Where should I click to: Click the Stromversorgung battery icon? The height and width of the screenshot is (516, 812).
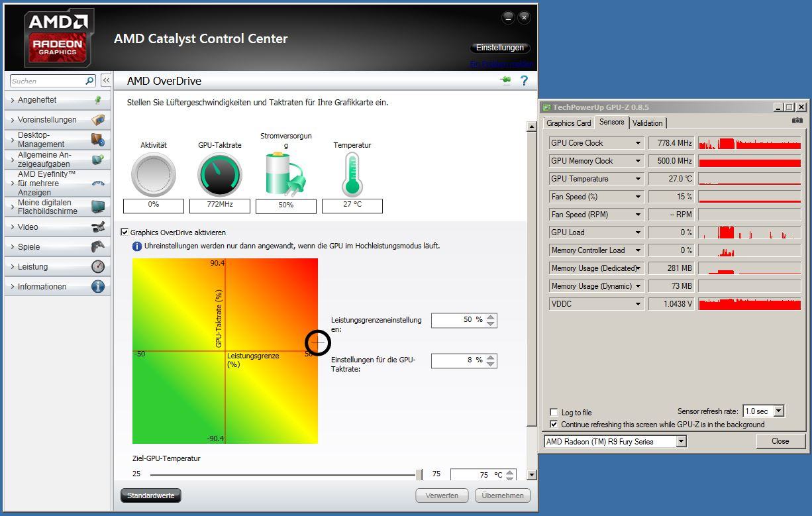[x=285, y=174]
